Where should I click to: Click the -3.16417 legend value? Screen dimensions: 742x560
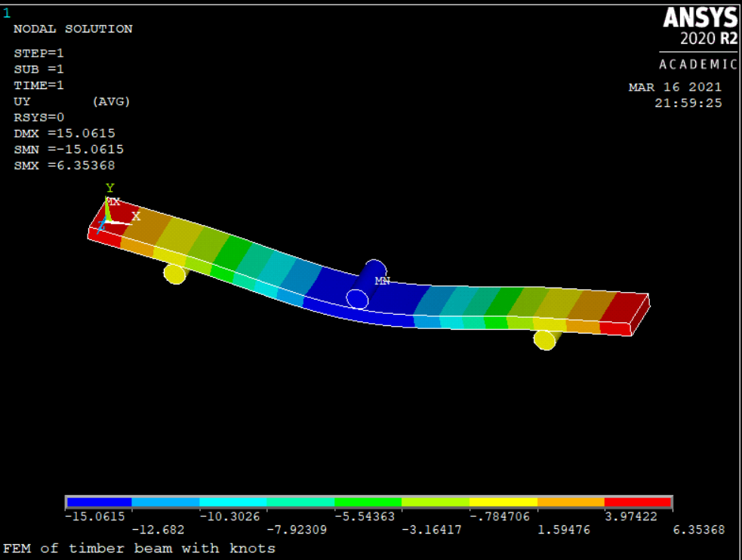[x=432, y=530]
